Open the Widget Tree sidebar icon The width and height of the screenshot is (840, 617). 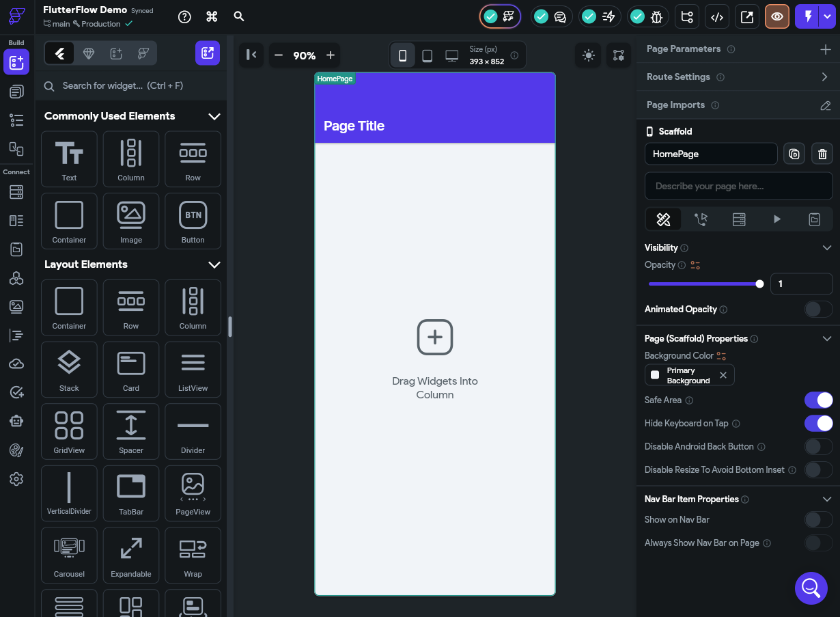tap(16, 120)
